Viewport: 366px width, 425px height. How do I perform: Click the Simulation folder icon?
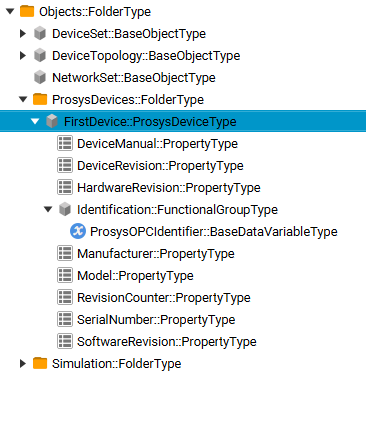tap(40, 363)
